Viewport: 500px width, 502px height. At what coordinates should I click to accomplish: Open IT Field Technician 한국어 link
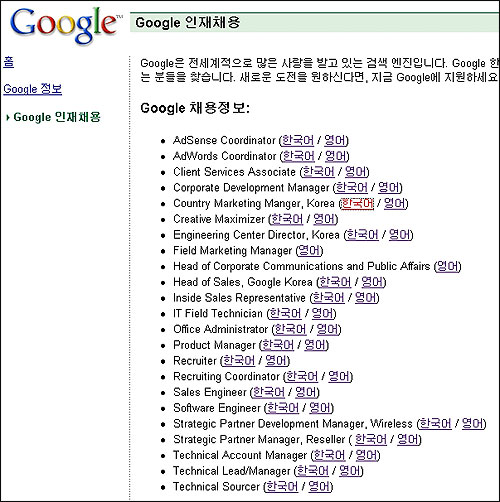tap(285, 314)
